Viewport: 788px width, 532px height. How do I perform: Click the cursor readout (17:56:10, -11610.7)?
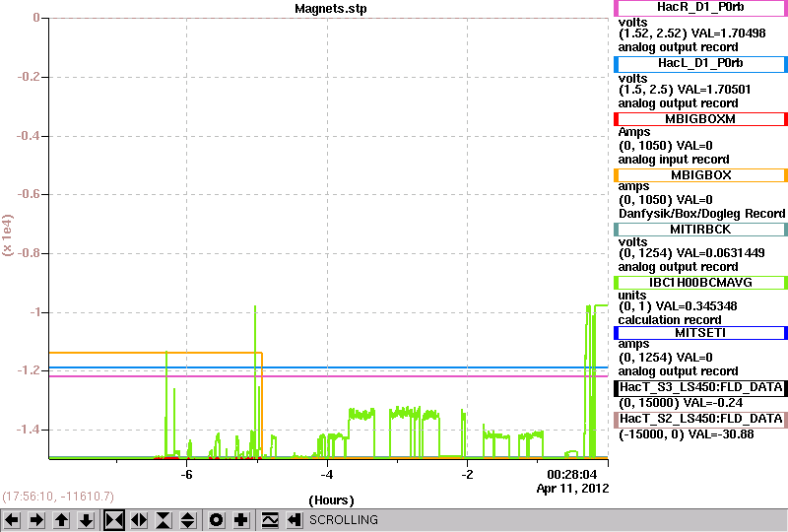[x=58, y=497]
